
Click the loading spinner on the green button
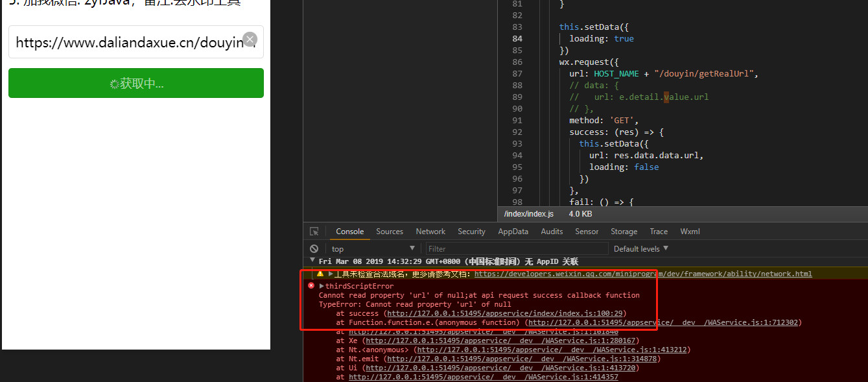(x=114, y=84)
